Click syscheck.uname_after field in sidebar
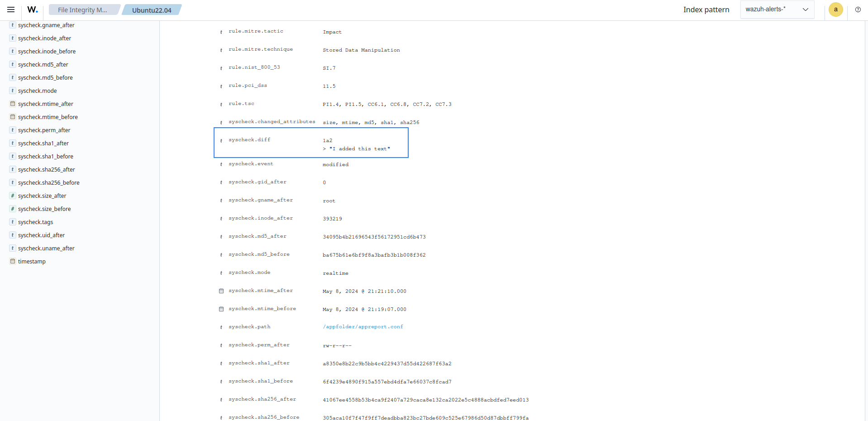The image size is (868, 421). [46, 248]
